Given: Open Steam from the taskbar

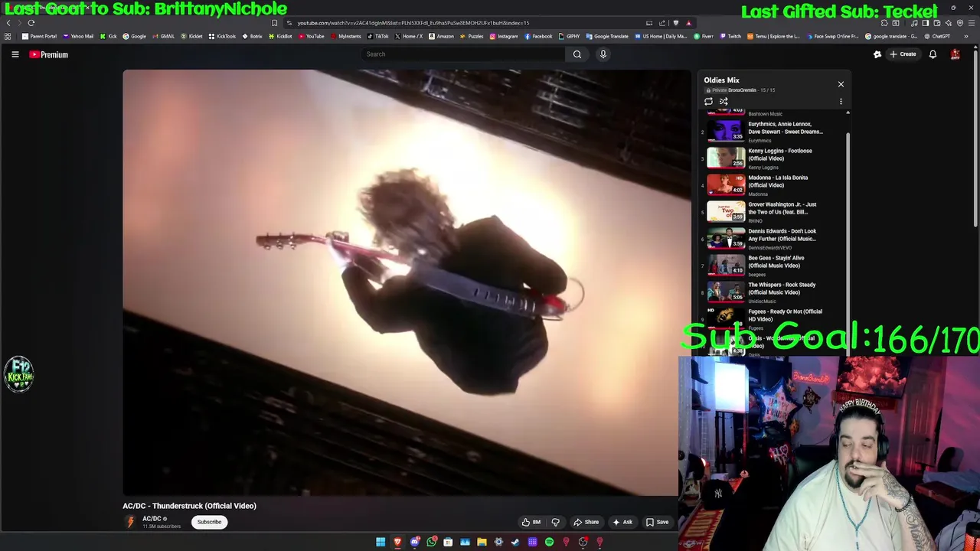Looking at the screenshot, I should click(515, 542).
